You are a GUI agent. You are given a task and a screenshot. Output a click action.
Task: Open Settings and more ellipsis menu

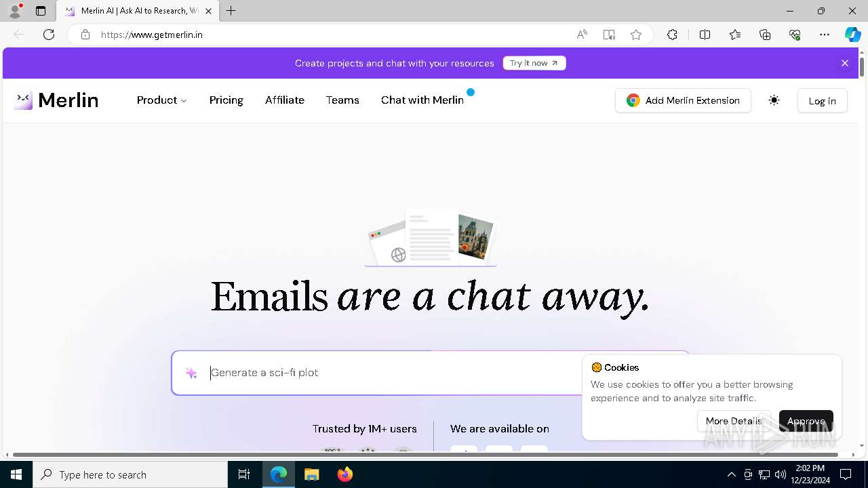tap(825, 35)
